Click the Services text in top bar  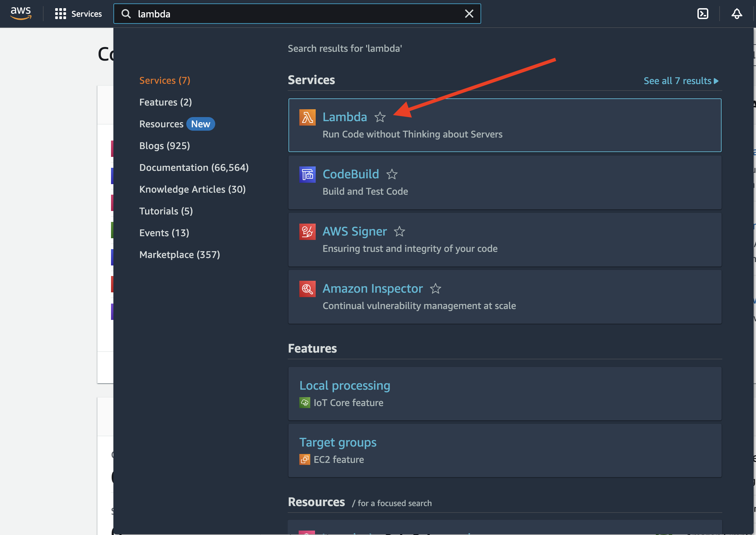(x=86, y=14)
